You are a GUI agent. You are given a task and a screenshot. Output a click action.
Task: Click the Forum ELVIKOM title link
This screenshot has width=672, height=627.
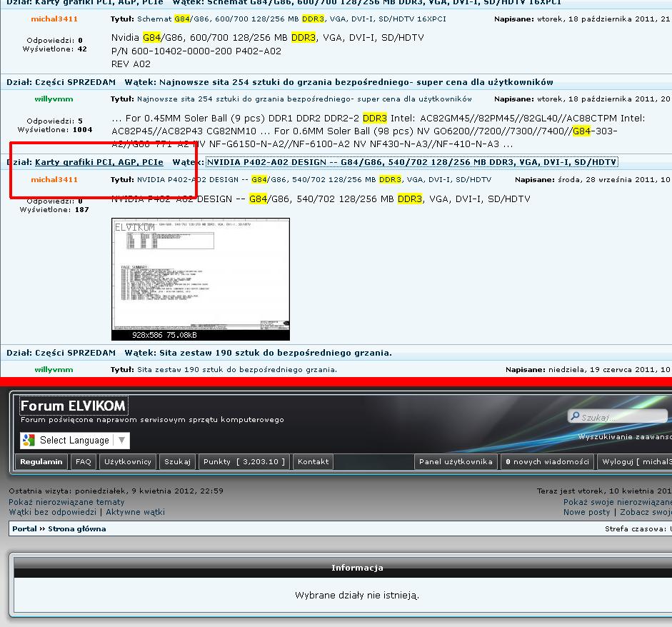click(73, 406)
